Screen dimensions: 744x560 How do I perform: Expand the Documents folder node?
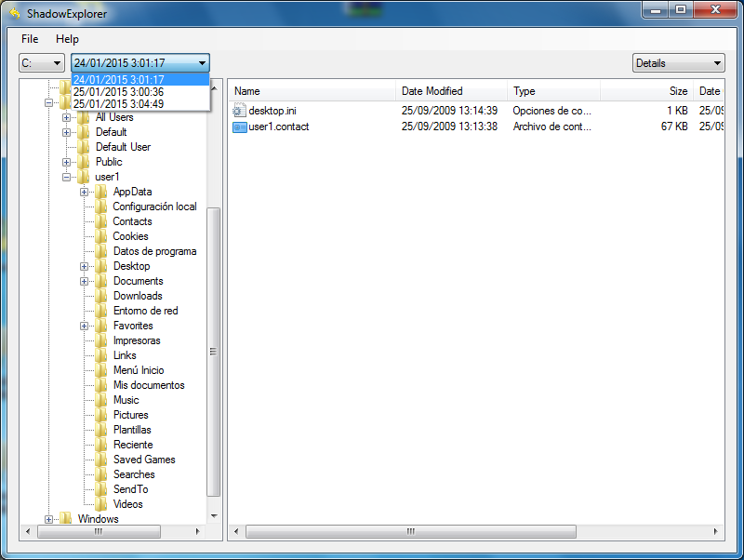(x=84, y=282)
